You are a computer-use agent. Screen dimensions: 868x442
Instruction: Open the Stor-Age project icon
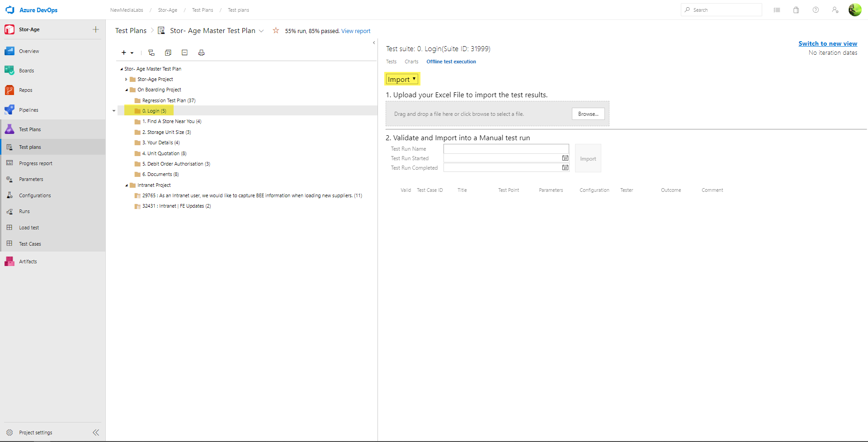(x=9, y=29)
